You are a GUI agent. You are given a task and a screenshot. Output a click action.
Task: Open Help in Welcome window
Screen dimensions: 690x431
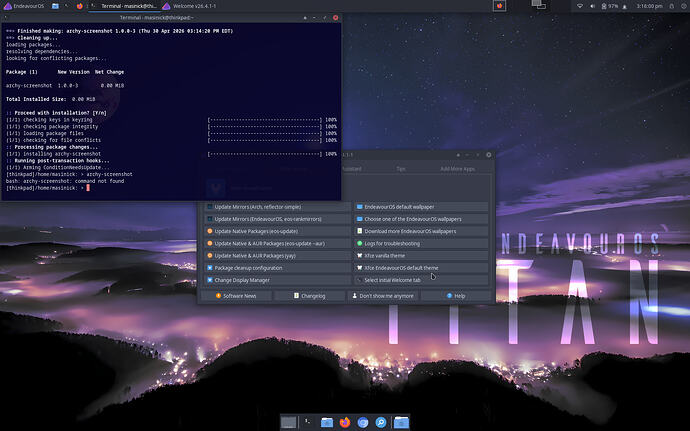pyautogui.click(x=456, y=296)
